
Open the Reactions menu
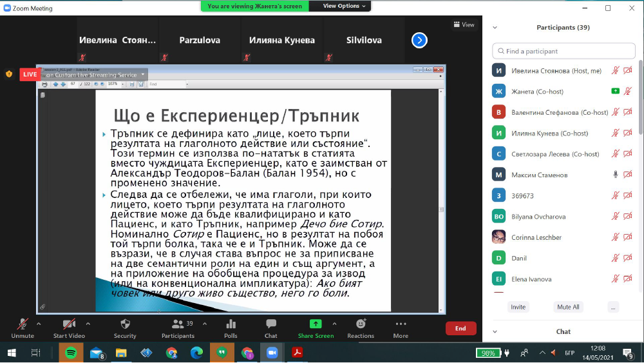click(x=361, y=328)
